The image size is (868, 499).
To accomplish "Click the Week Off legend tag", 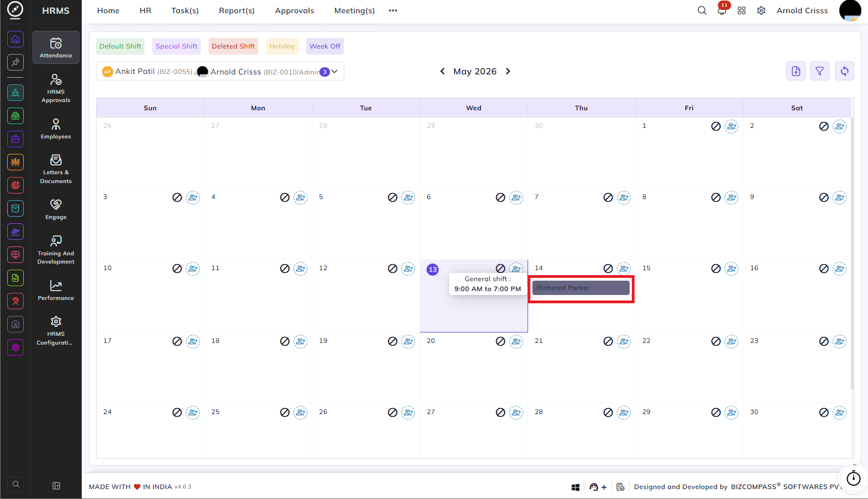I will (x=325, y=46).
